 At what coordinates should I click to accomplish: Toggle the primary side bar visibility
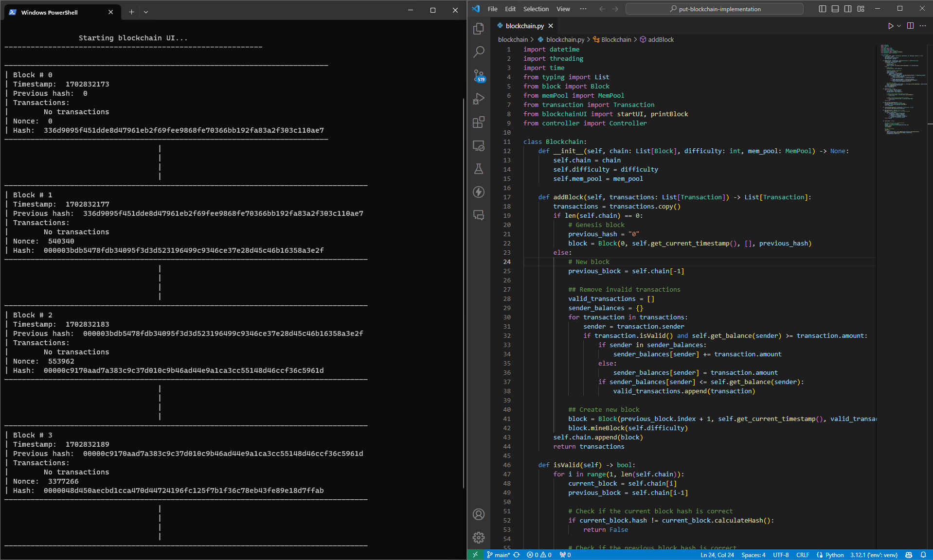point(823,9)
